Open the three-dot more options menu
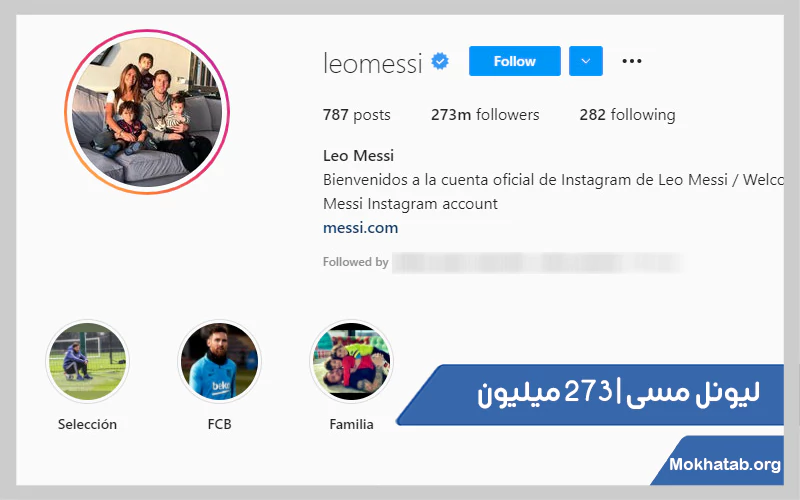The image size is (800, 500). pyautogui.click(x=632, y=61)
